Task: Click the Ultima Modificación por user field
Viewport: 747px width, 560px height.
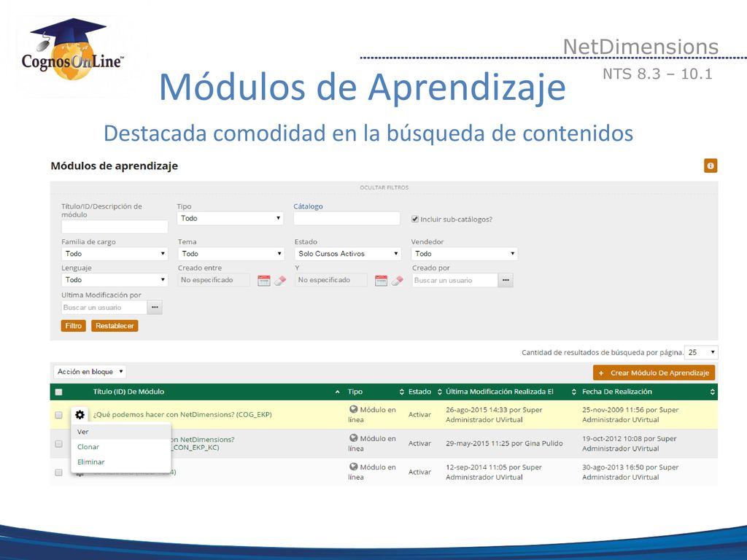Action: click(104, 308)
